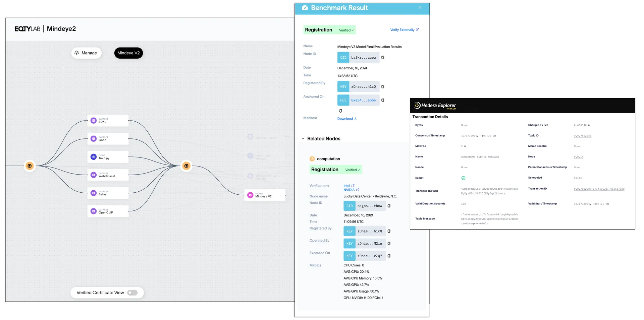The image size is (644, 320).
Task: Select the Coco dataset node icon
Action: pyautogui.click(x=94, y=139)
